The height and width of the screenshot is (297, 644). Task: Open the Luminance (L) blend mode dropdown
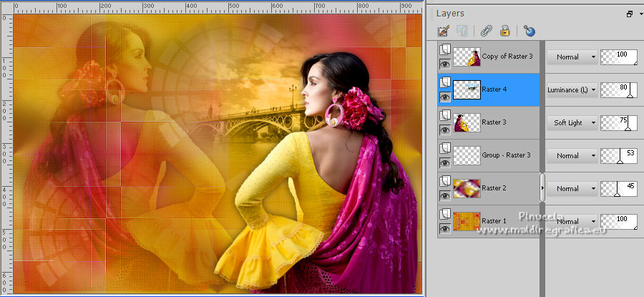click(x=572, y=90)
